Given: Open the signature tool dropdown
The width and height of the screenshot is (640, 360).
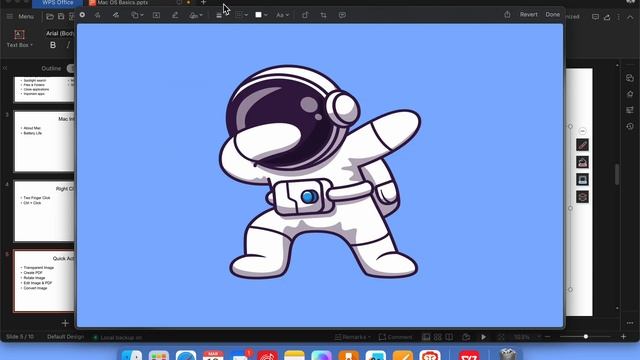Looking at the screenshot, I should [x=196, y=16].
